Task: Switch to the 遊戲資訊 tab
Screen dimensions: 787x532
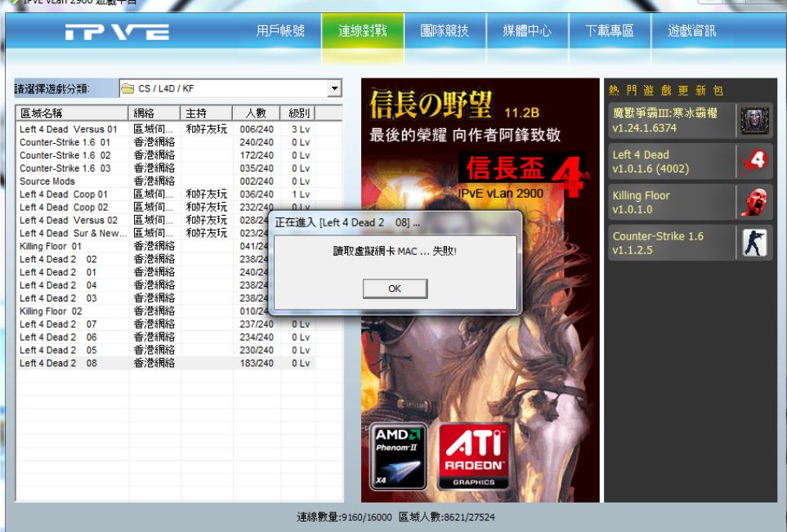Action: coord(691,31)
